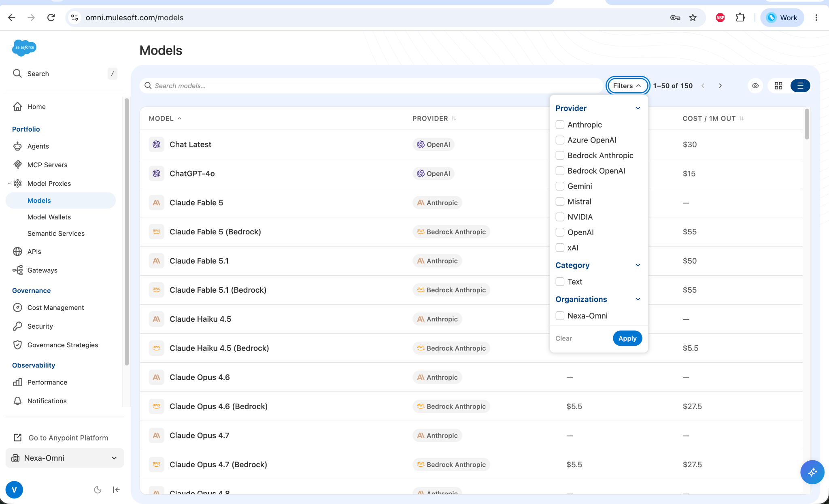Open Model Wallets menu item

point(49,217)
